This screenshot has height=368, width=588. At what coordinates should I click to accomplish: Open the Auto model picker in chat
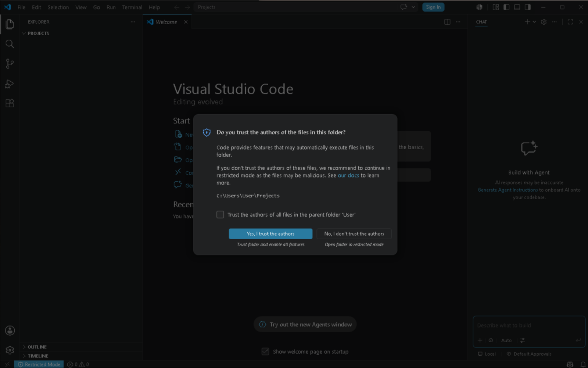tap(506, 340)
